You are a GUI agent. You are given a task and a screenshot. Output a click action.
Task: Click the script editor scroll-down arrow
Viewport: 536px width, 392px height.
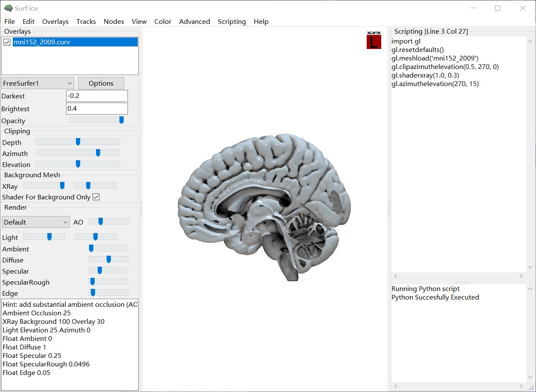point(530,267)
